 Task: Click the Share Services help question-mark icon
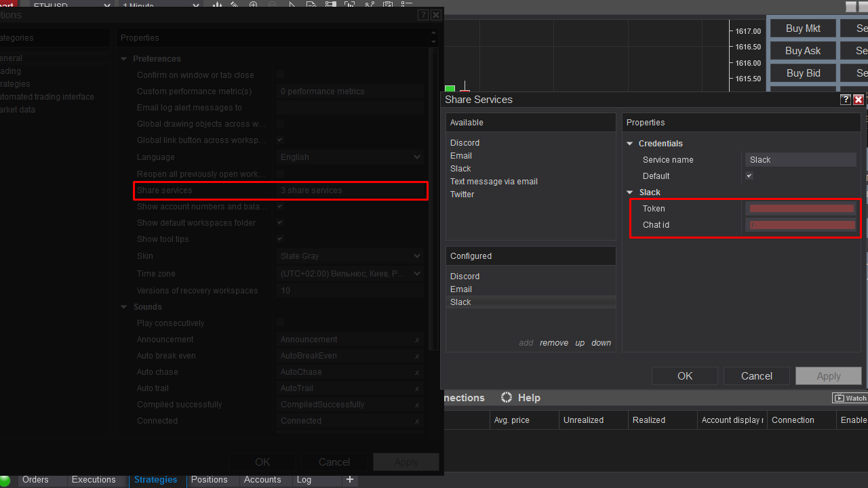tap(846, 100)
